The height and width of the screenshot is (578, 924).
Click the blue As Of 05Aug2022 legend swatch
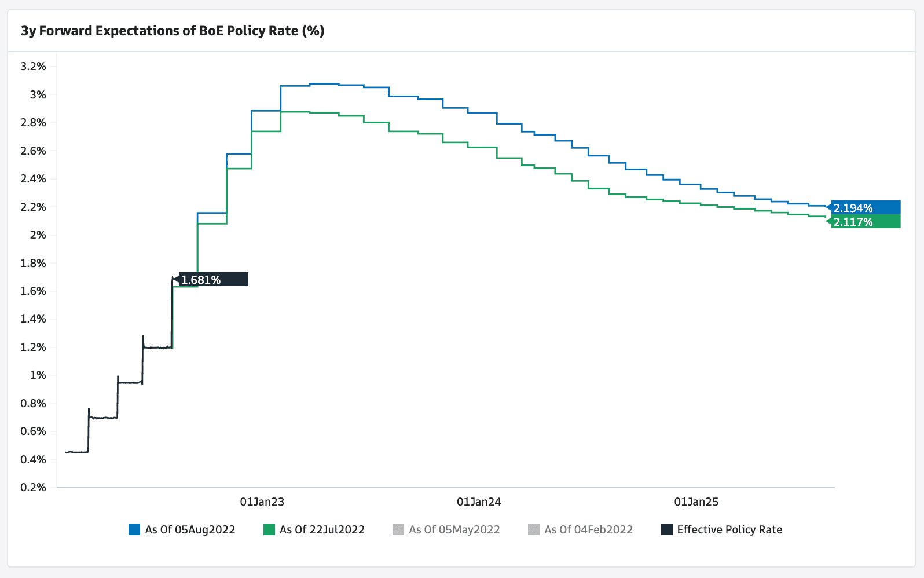point(134,529)
